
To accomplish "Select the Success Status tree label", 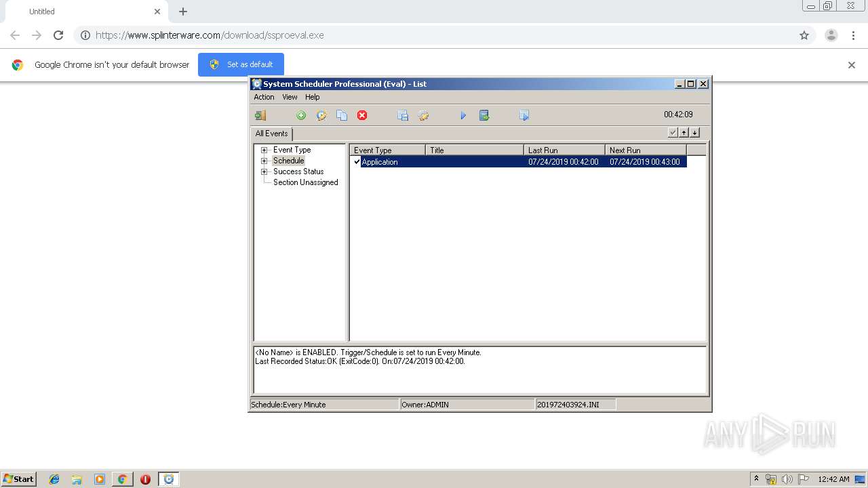I will point(298,171).
